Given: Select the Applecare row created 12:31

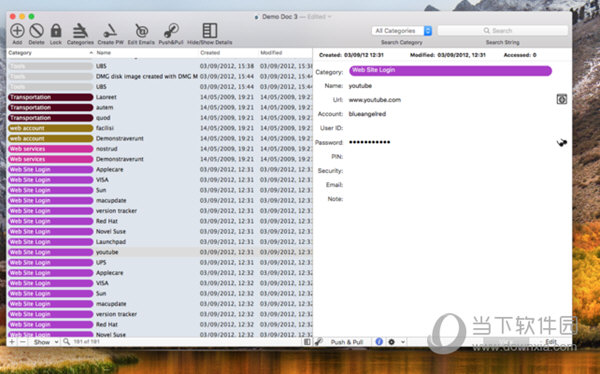Looking at the screenshot, I should pyautogui.click(x=160, y=170).
